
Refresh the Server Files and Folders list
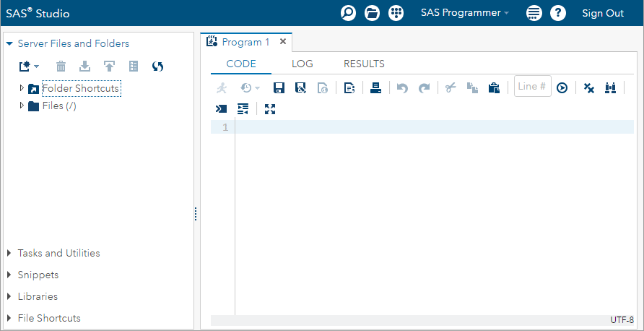pos(157,66)
